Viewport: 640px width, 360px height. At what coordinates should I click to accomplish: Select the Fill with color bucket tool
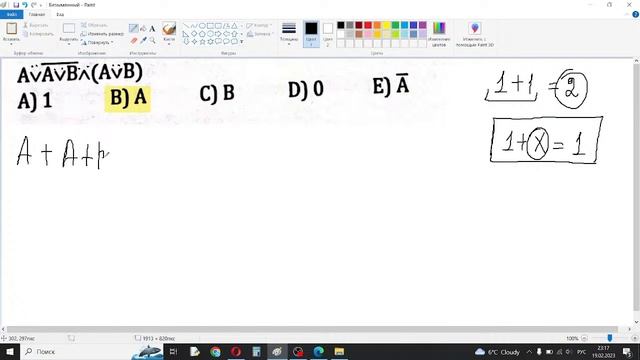[x=143, y=28]
